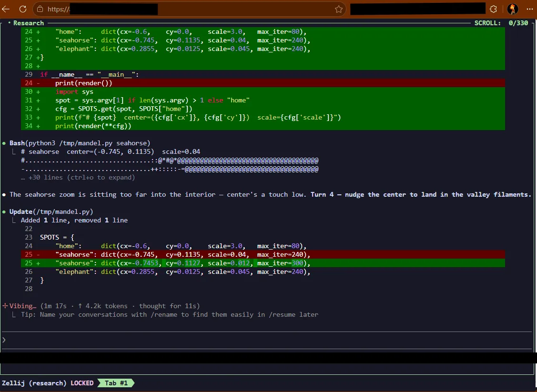Click added line 'import sys'
Viewport: 537px width, 392px height.
(x=263, y=92)
